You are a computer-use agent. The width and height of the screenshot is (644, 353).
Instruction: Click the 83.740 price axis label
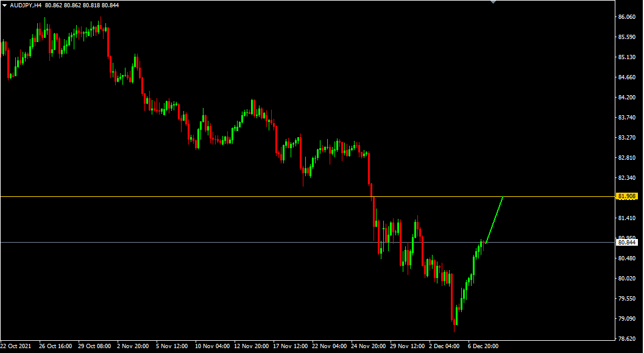(x=627, y=118)
